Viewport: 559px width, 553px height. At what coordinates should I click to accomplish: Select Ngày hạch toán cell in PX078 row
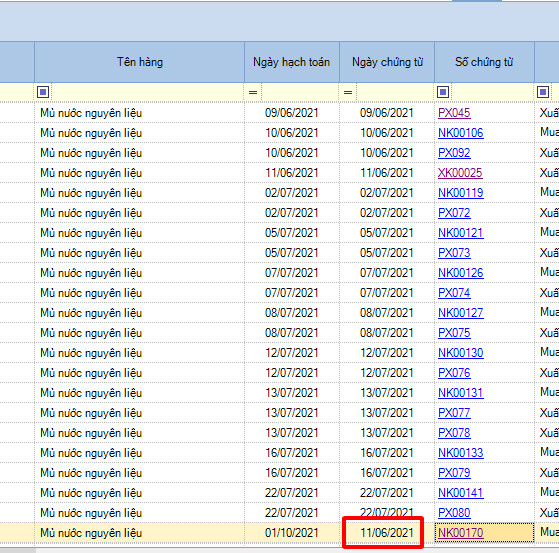(x=292, y=432)
